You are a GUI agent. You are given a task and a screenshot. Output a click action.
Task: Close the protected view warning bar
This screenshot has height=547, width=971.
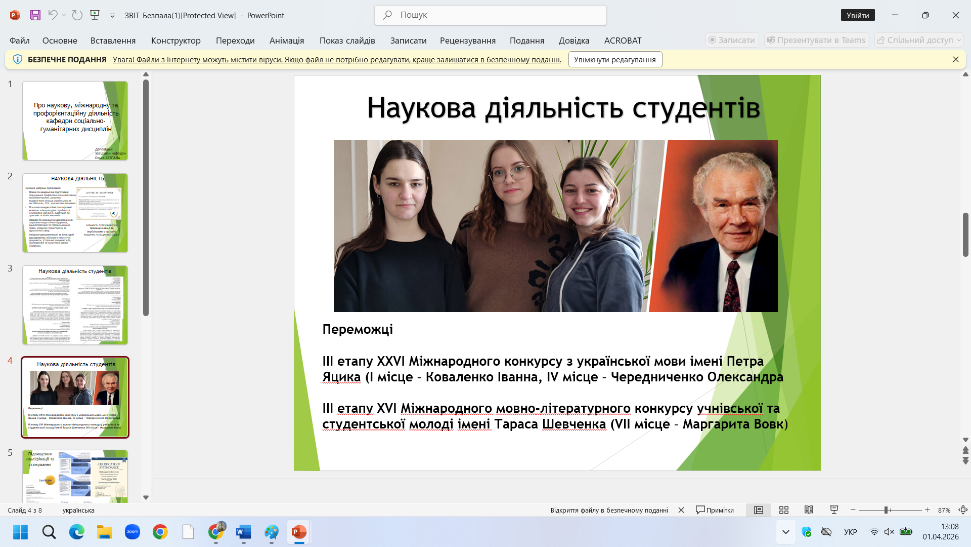955,59
